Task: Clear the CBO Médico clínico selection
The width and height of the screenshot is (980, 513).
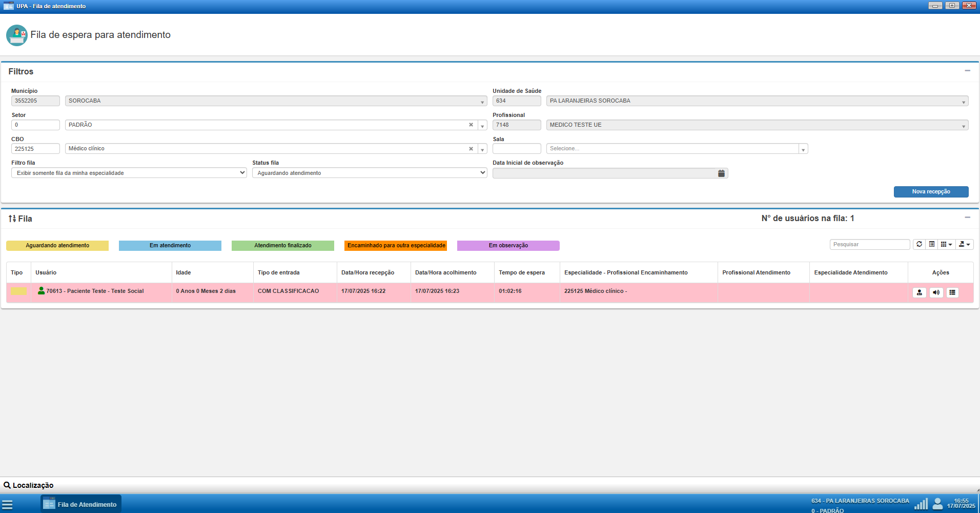Action: [471, 149]
